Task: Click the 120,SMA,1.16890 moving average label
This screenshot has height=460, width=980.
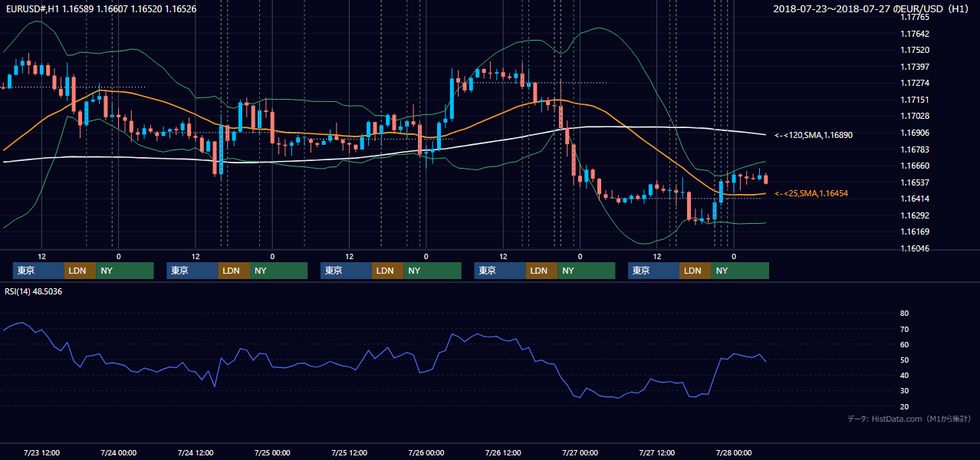Action: [814, 135]
